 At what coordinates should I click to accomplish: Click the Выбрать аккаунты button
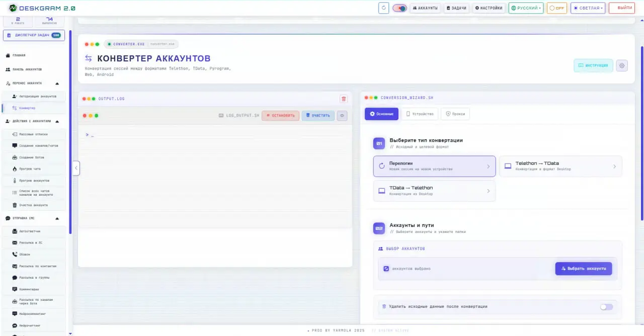tap(584, 269)
